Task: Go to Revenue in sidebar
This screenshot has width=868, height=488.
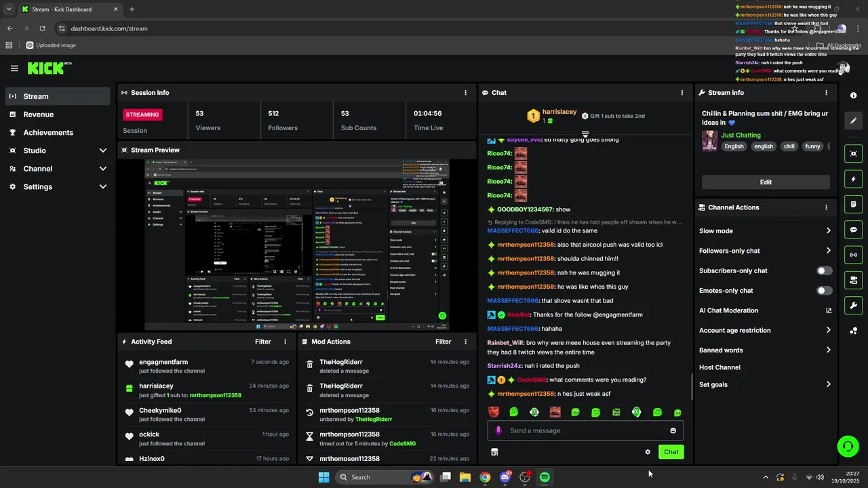Action: coord(58,115)
